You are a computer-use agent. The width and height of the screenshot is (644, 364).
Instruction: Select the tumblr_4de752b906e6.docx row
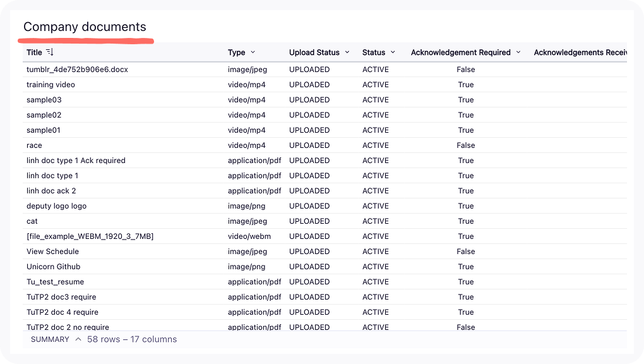tap(77, 70)
